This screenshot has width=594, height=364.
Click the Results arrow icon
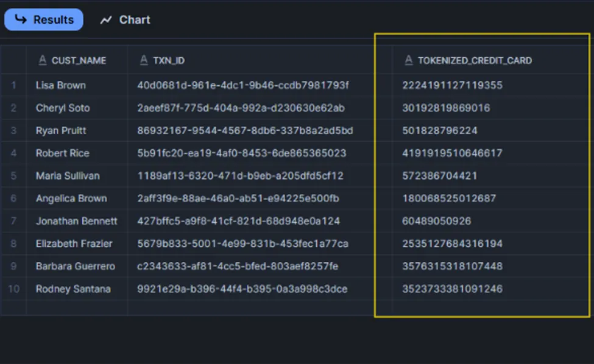point(21,19)
